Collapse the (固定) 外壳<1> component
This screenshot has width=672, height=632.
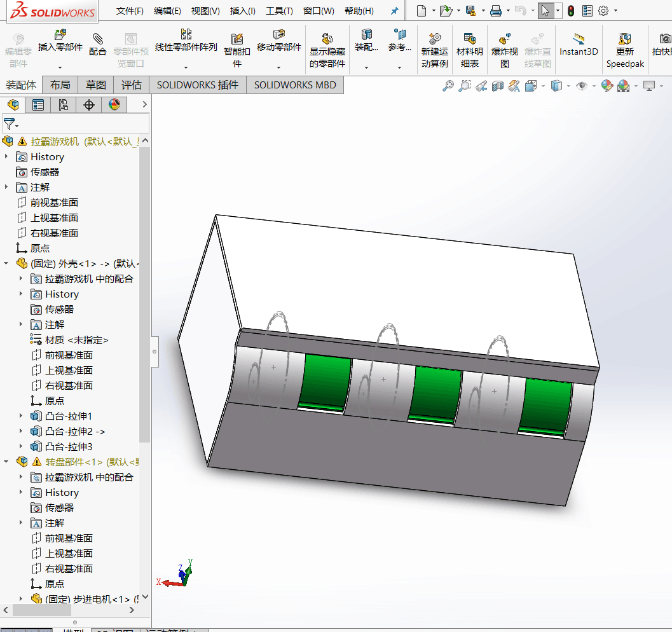[6, 263]
